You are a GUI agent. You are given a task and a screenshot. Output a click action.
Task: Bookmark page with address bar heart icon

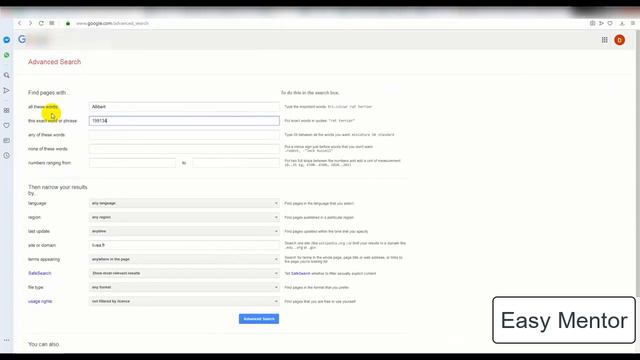click(x=610, y=23)
